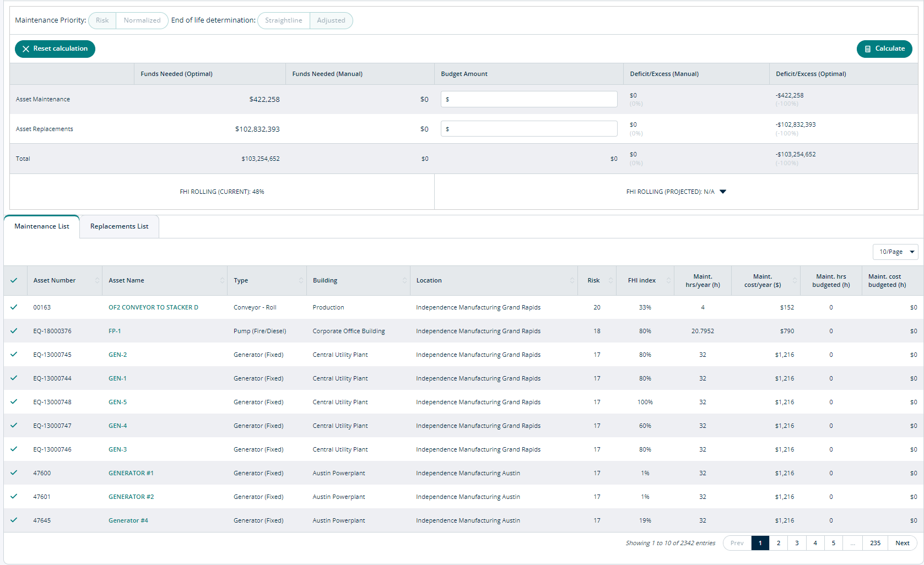Image resolution: width=924 pixels, height=565 pixels.
Task: Sort table using the Type column arrows
Action: [301, 280]
